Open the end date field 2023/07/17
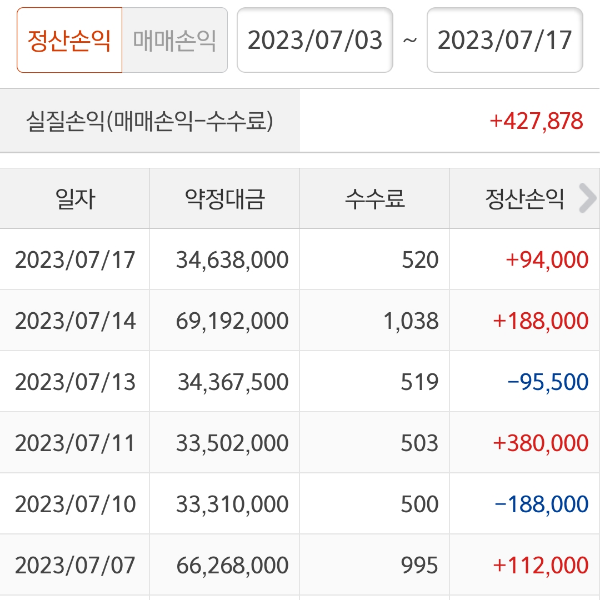 (x=505, y=40)
